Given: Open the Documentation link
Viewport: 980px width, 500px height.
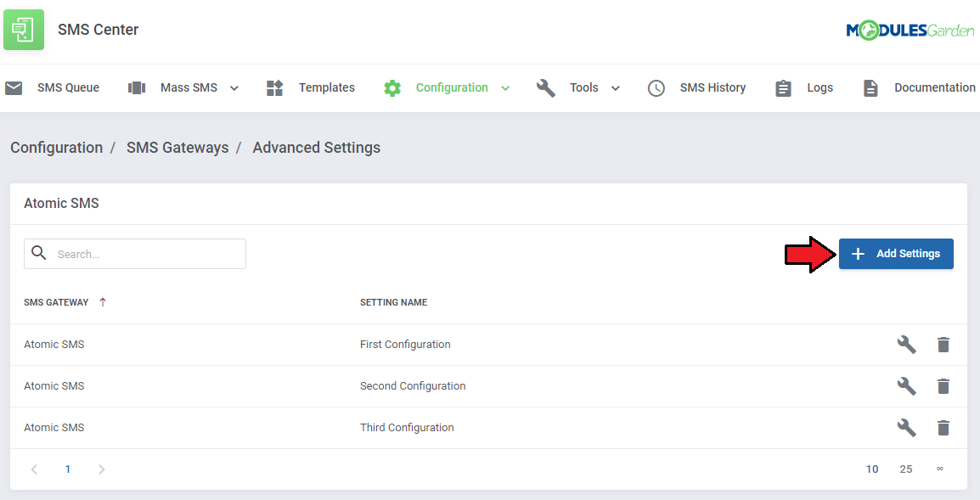Looking at the screenshot, I should pos(935,87).
